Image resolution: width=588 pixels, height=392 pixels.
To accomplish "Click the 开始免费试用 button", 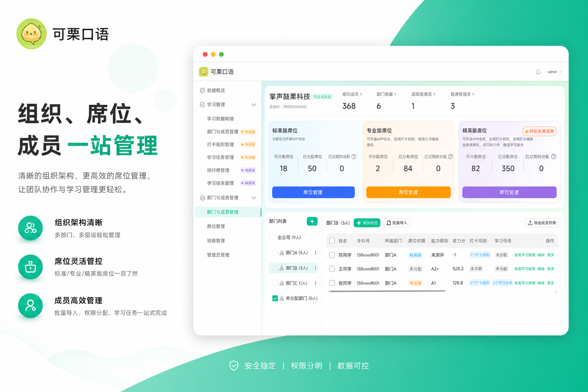I will 539,131.
